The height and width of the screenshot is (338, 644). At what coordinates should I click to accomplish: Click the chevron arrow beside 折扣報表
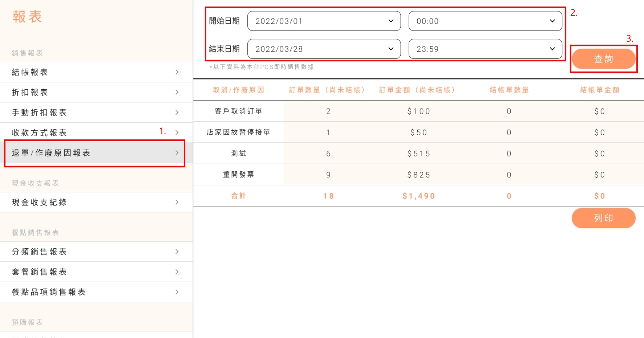click(x=177, y=92)
